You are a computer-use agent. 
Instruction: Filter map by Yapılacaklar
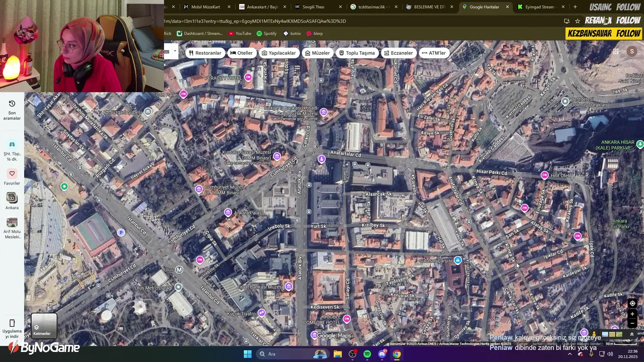point(279,53)
